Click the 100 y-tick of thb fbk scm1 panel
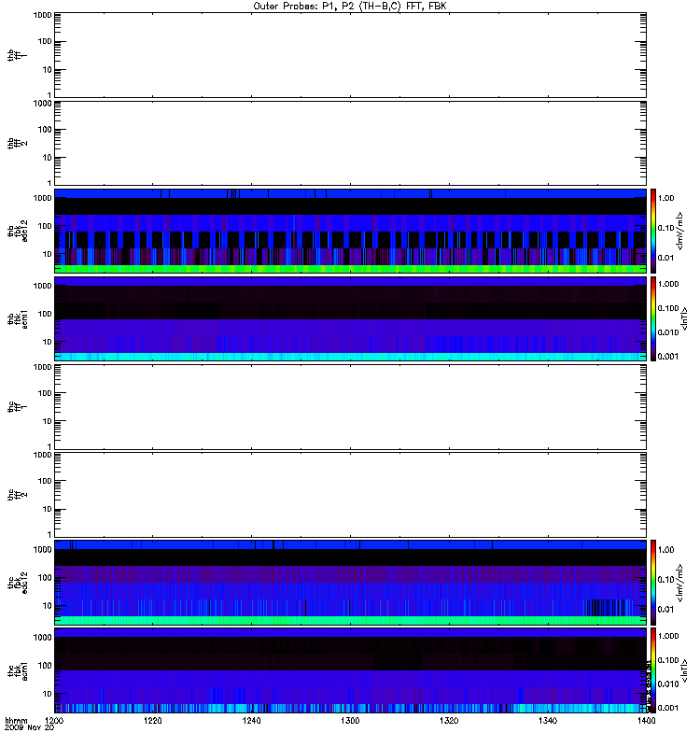700x747 pixels. coord(45,314)
